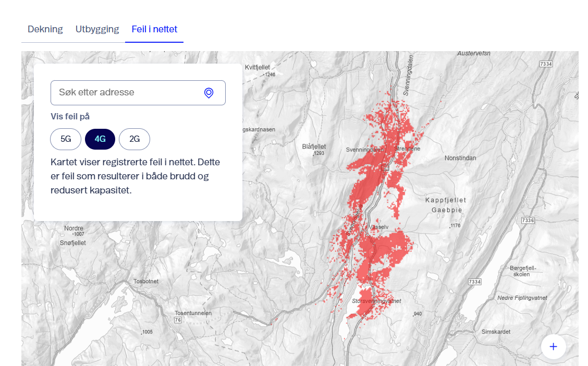This screenshot has width=588, height=366.
Task: Select the Feil i nettet tab
Action: pyautogui.click(x=154, y=29)
